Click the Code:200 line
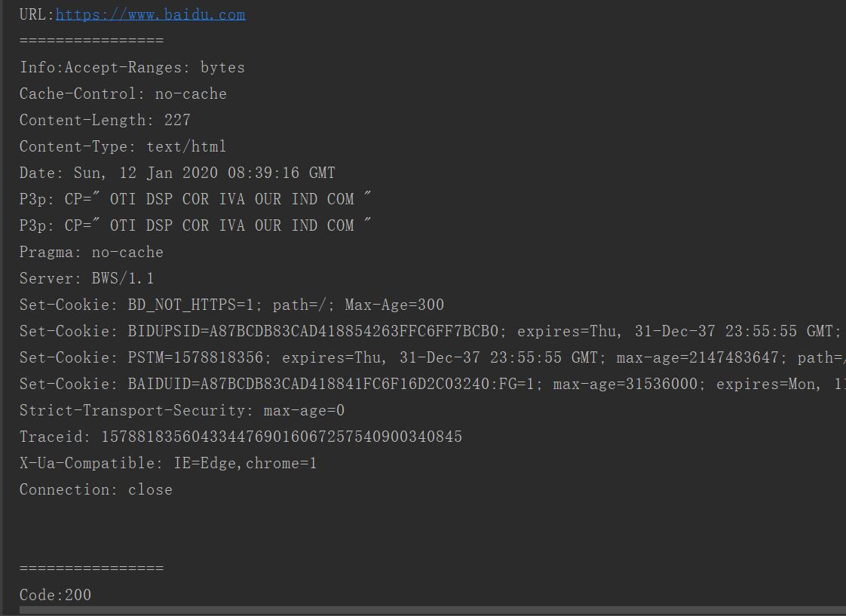 pos(56,595)
